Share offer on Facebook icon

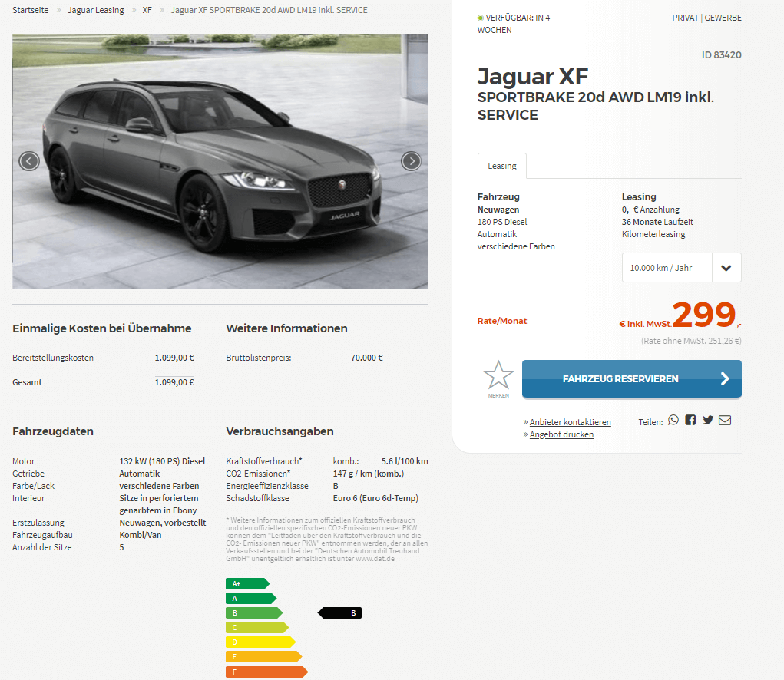690,420
